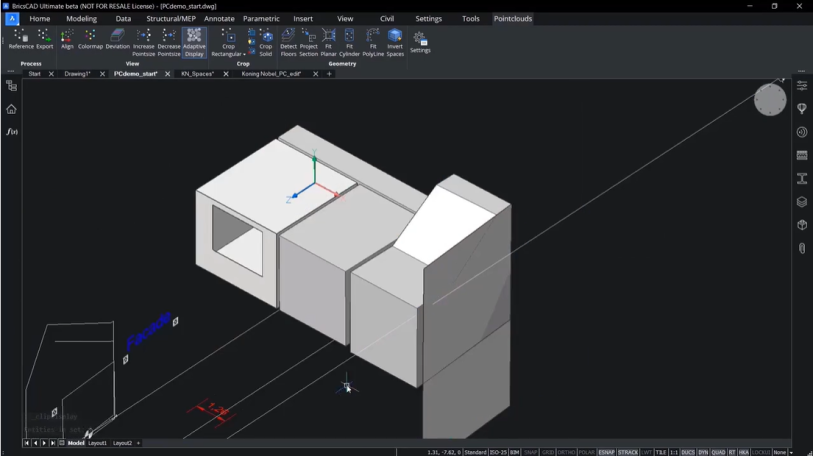Expand the status bar options arrow
This screenshot has height=456, width=813.
[x=791, y=452]
